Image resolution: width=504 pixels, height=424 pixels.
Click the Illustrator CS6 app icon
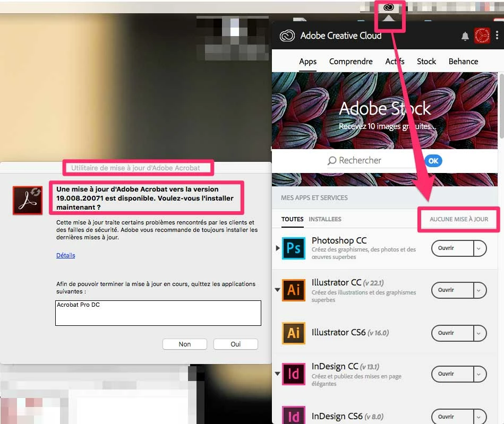pos(294,333)
